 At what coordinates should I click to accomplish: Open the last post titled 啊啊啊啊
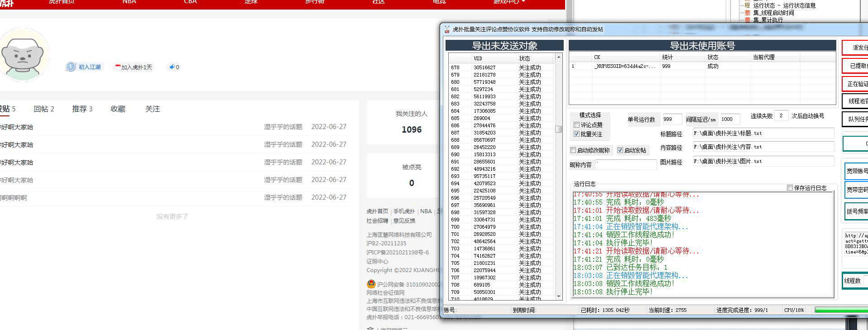tap(14, 198)
